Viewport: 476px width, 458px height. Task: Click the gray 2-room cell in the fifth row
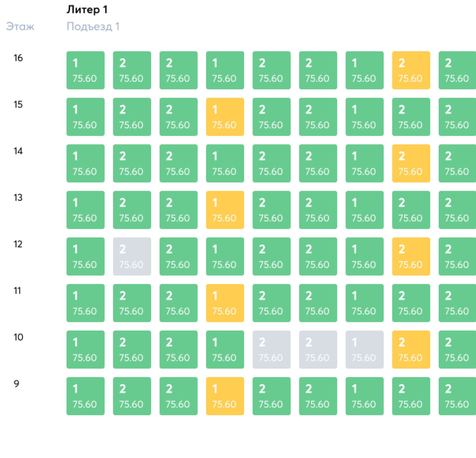132,256
